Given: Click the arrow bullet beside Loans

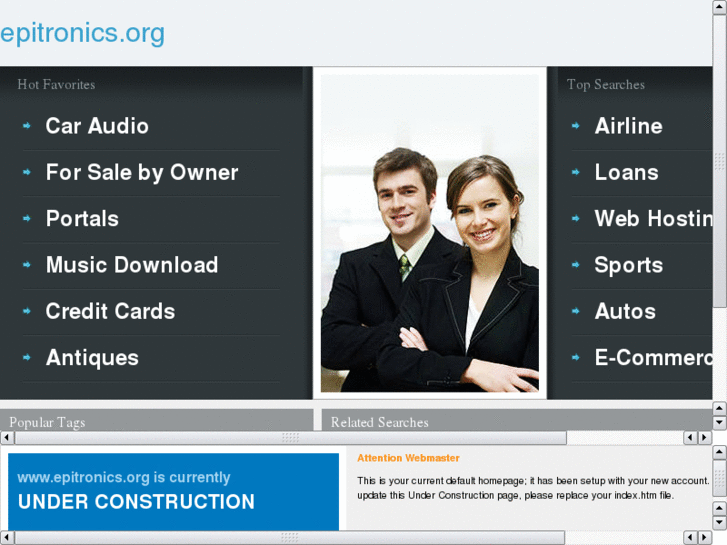Looking at the screenshot, I should click(575, 172).
